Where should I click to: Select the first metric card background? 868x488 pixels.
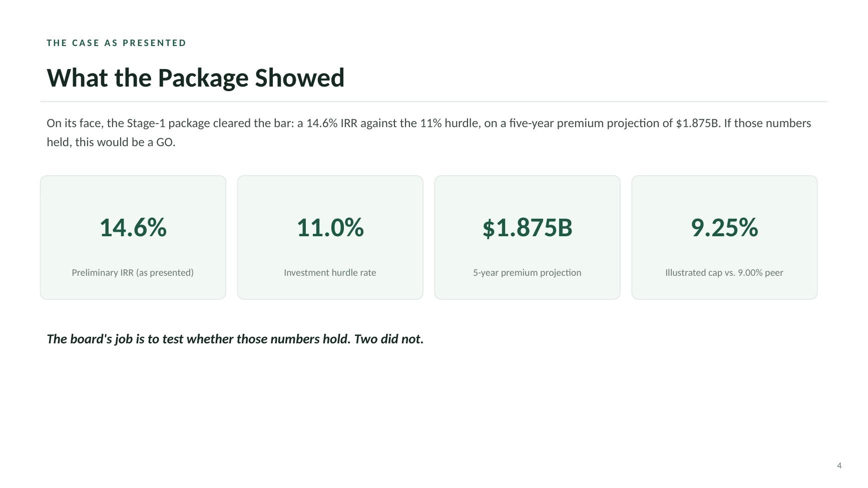(133, 238)
